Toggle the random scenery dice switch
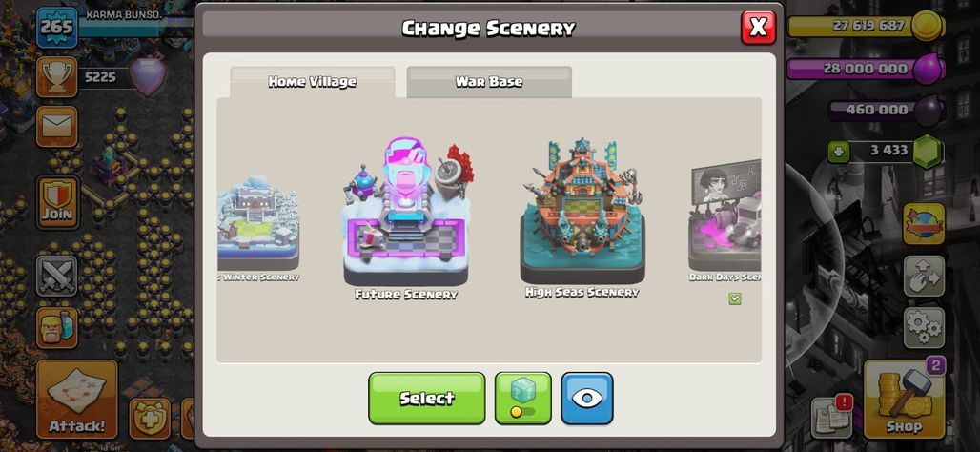This screenshot has width=980, height=452. 523,399
